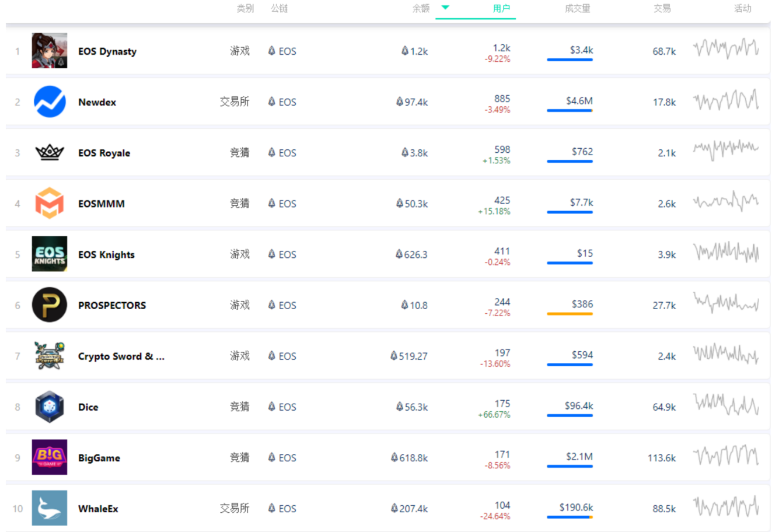Sort by the 公链 column header
The image size is (772, 532).
279,8
